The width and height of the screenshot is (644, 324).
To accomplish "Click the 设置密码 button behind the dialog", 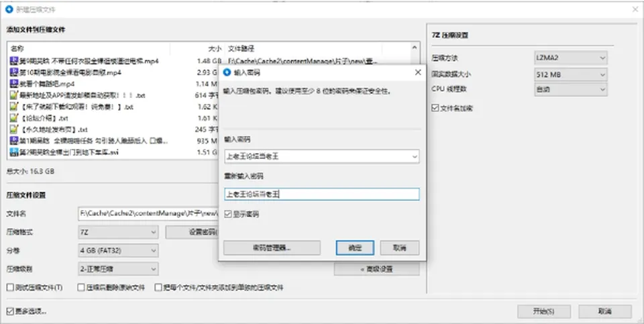I will coord(193,232).
